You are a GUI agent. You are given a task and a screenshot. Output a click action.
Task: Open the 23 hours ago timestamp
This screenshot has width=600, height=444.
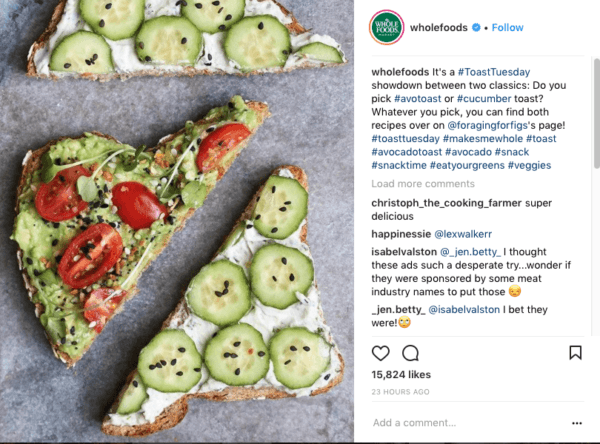[400, 392]
